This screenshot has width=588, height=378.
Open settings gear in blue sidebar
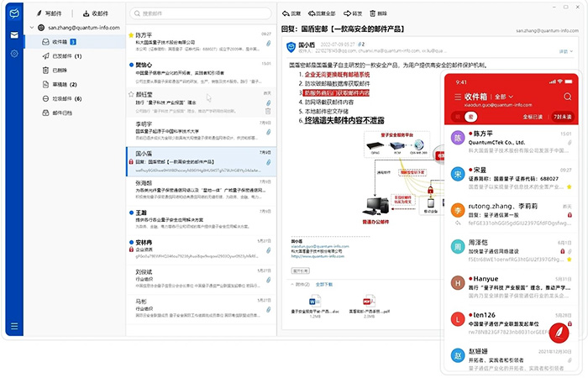pyautogui.click(x=14, y=54)
